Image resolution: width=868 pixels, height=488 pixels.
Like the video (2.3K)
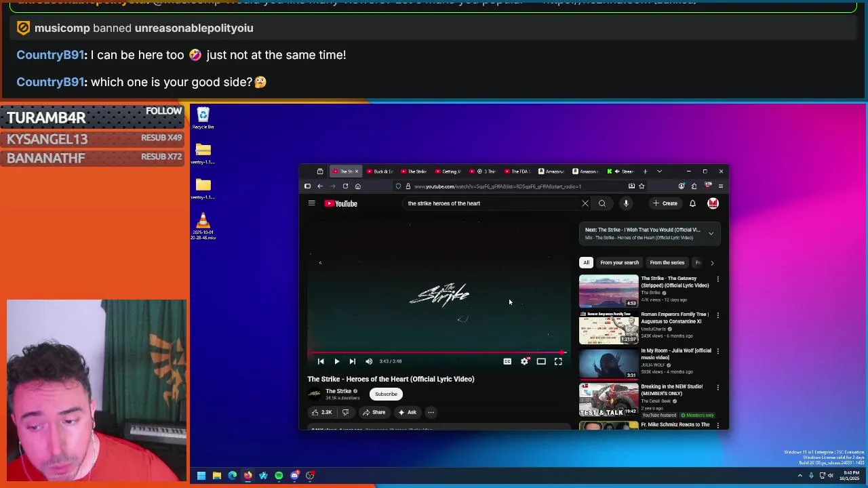point(321,412)
